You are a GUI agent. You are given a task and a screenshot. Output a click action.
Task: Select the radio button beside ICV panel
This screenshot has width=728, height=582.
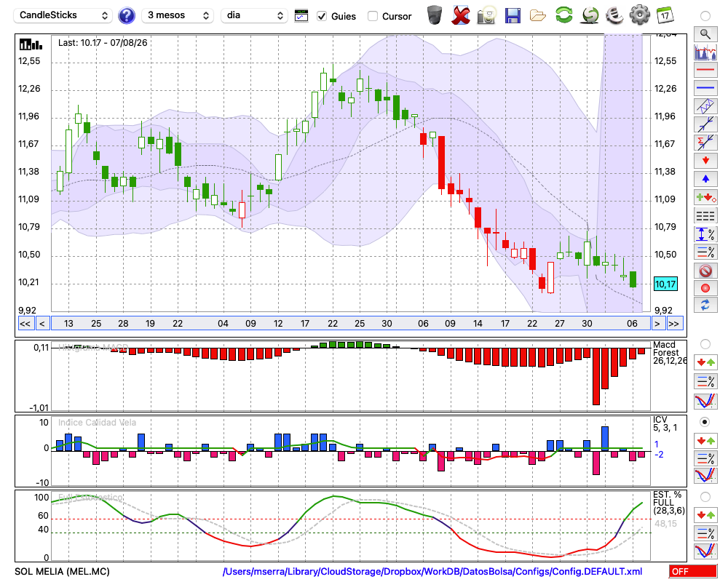[x=705, y=422]
